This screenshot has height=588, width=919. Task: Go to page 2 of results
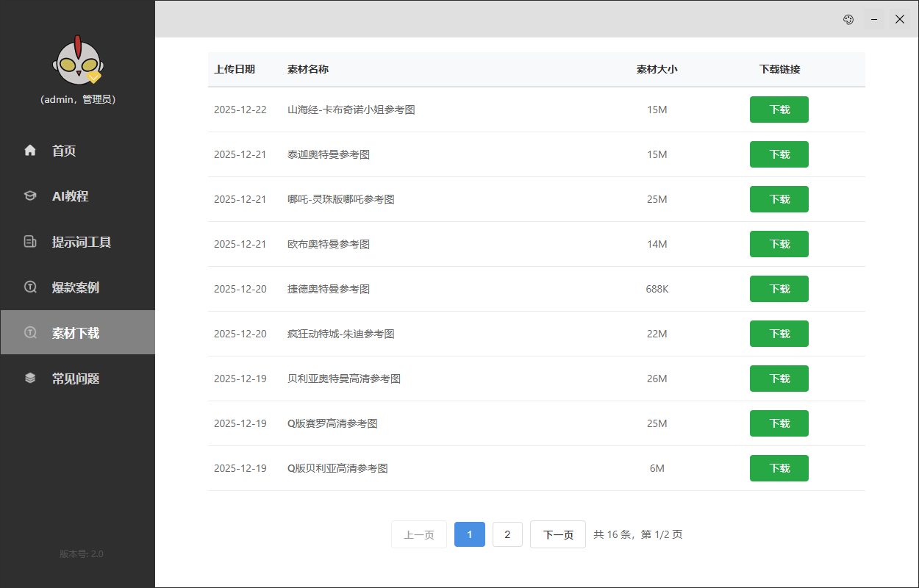pos(507,534)
